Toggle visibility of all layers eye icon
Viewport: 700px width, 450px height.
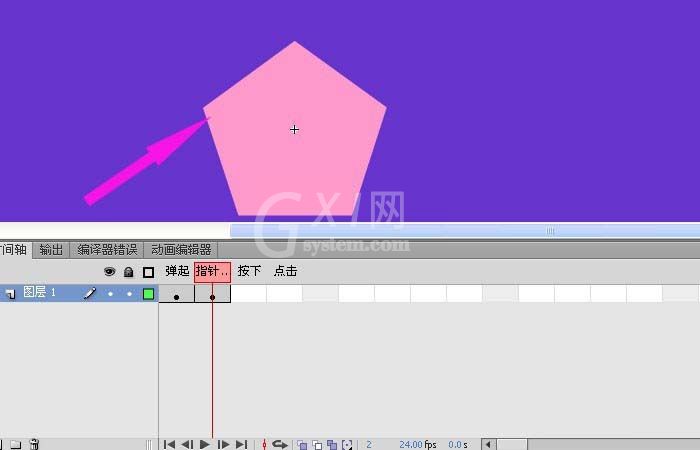click(109, 271)
